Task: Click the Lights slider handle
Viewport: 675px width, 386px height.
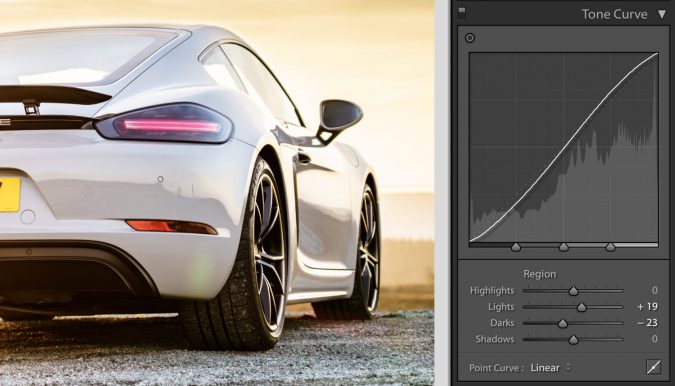Action: (582, 307)
